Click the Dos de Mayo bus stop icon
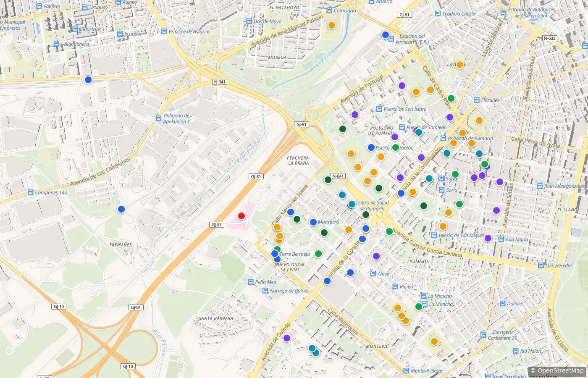This screenshot has height=378, width=588. pyautogui.click(x=249, y=21)
